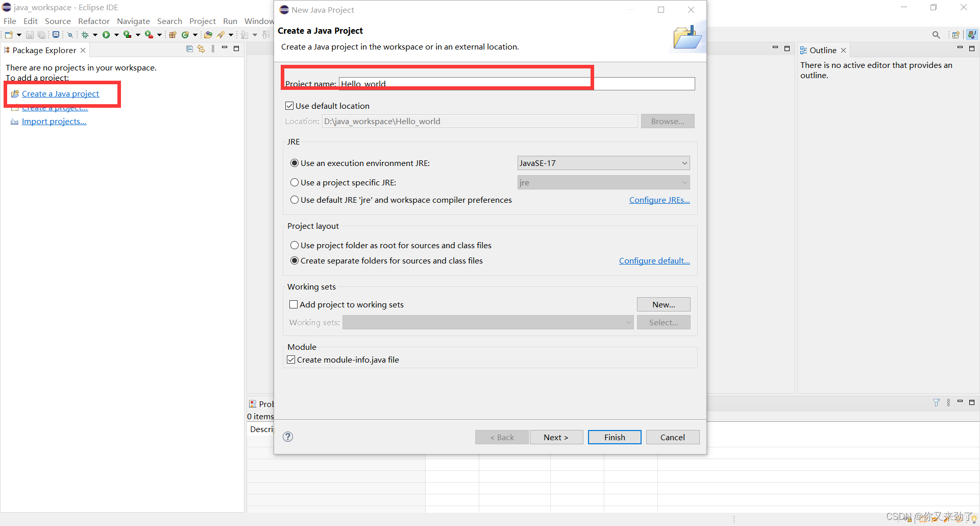Image resolution: width=980 pixels, height=526 pixels.
Task: Select the Outline view tab
Action: [x=823, y=50]
